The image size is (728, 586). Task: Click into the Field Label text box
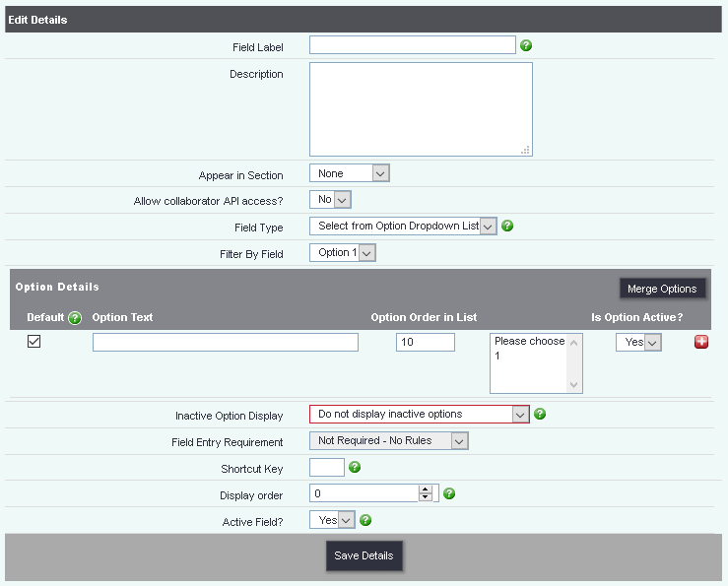click(x=412, y=45)
